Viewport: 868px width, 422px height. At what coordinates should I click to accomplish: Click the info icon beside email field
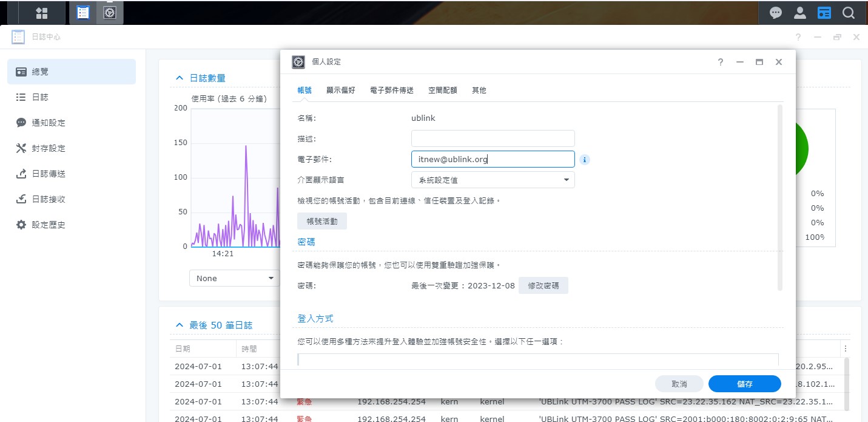tap(585, 160)
